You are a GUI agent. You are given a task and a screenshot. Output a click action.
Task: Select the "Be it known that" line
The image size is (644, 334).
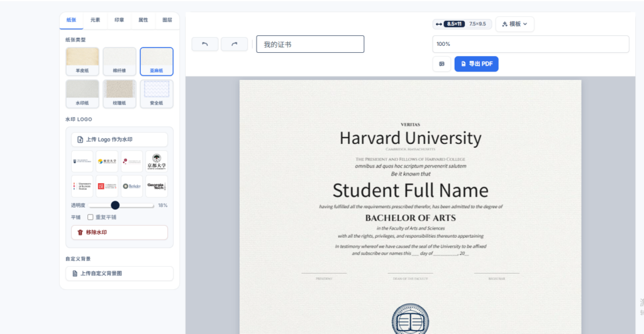410,174
